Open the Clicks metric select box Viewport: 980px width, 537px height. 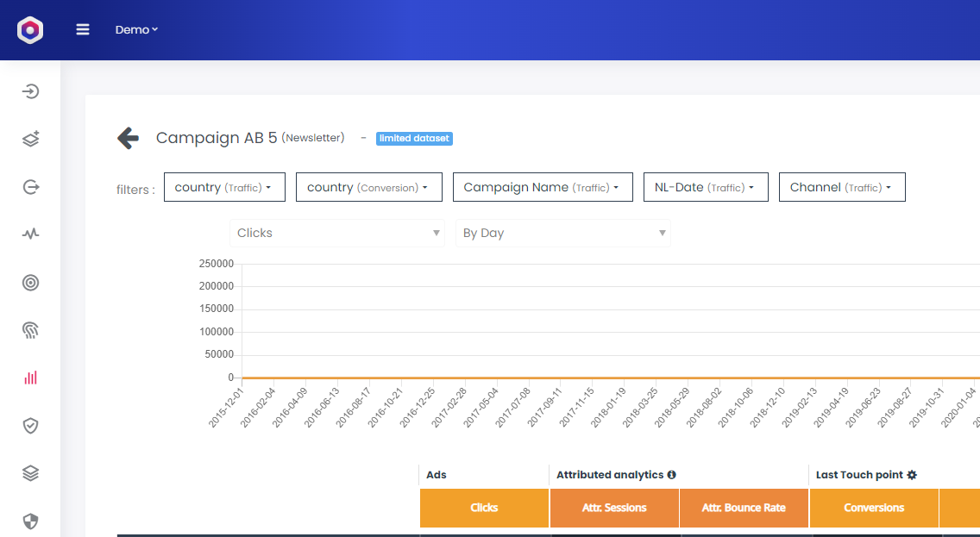[x=336, y=233]
